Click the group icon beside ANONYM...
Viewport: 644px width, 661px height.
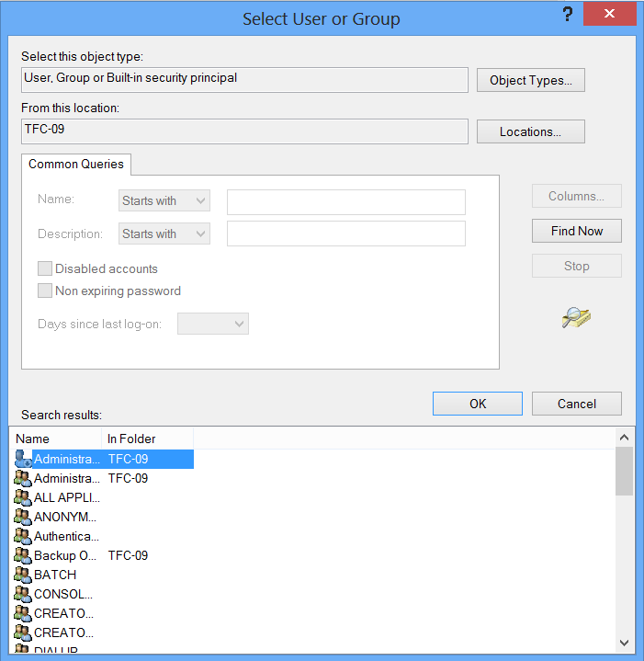[x=23, y=518]
